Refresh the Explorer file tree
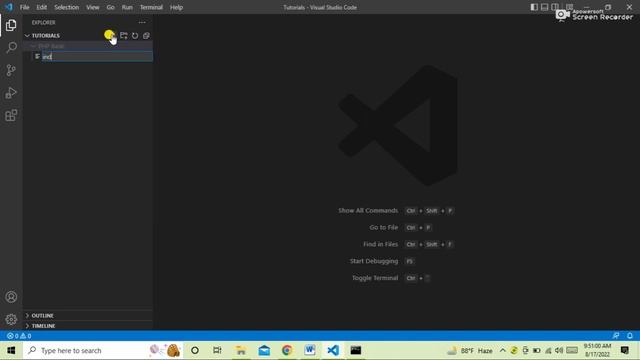 [135, 36]
